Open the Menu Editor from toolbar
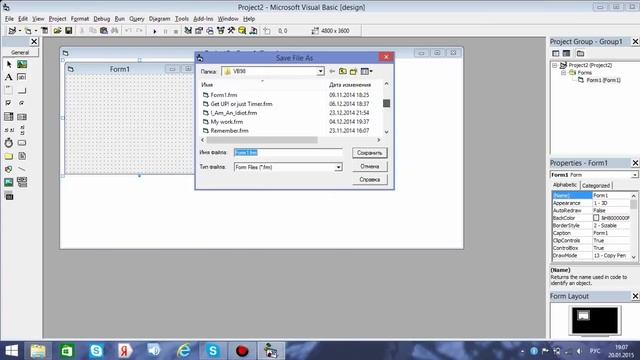 (x=44, y=31)
